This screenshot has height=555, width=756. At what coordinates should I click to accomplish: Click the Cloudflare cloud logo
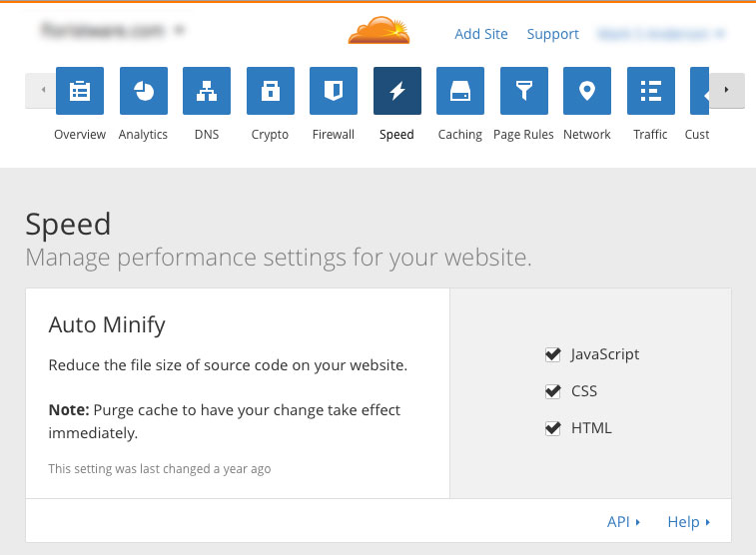pyautogui.click(x=378, y=31)
